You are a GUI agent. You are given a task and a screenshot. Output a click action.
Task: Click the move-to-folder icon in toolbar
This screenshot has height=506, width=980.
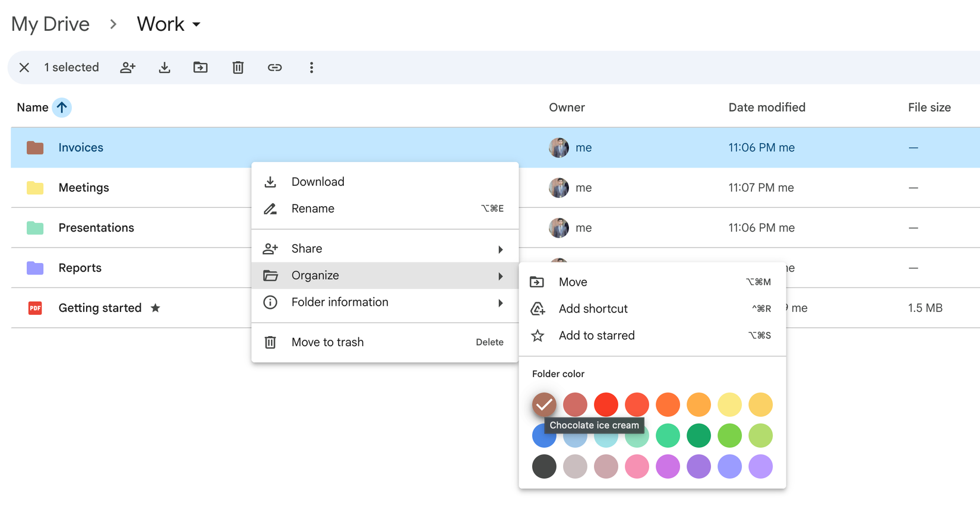(201, 68)
